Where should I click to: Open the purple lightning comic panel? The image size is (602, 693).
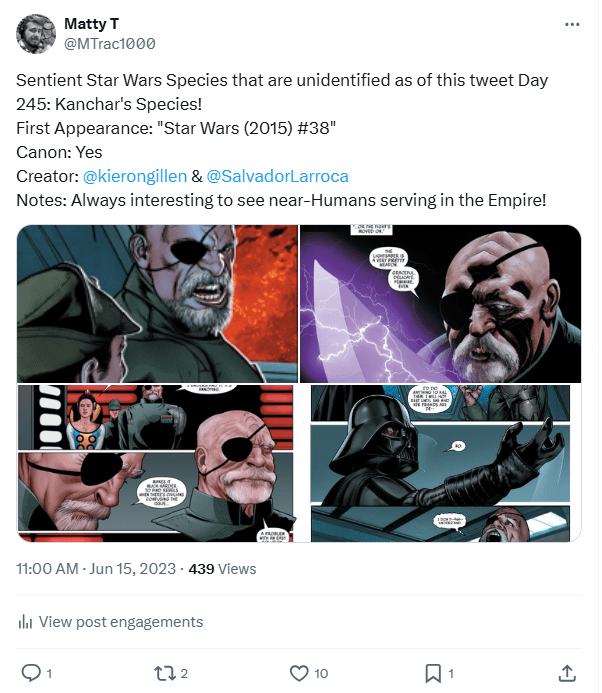pos(440,304)
